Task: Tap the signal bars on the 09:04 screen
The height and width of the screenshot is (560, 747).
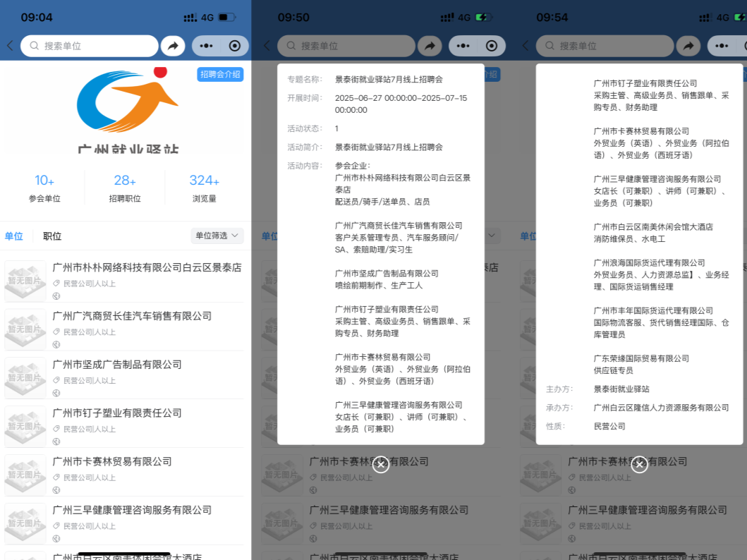Action: [x=190, y=18]
